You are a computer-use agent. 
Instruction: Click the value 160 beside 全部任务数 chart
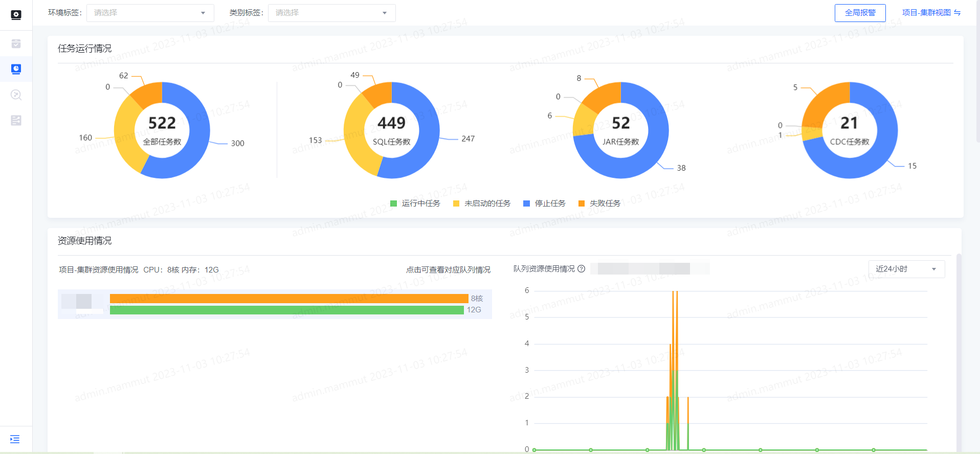click(x=85, y=138)
